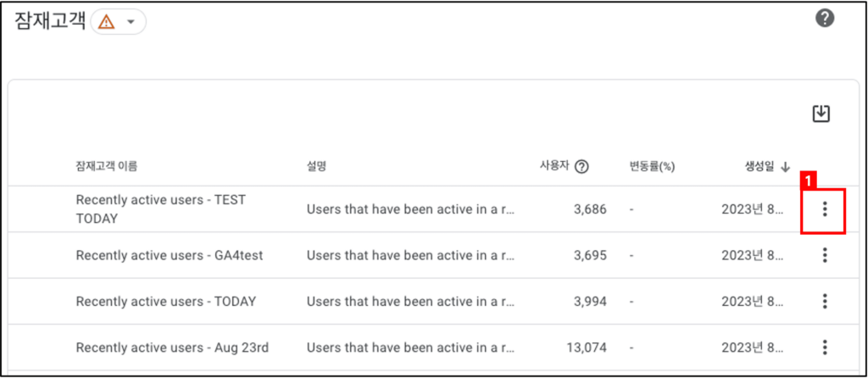Screen dimensions: 868x378
Task: Click the download table export icon
Action: coord(821,114)
